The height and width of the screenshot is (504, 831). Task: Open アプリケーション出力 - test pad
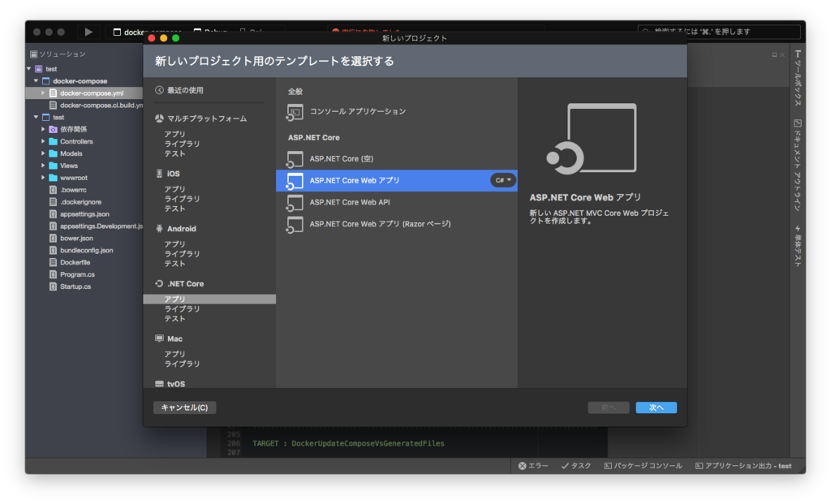pyautogui.click(x=743, y=466)
